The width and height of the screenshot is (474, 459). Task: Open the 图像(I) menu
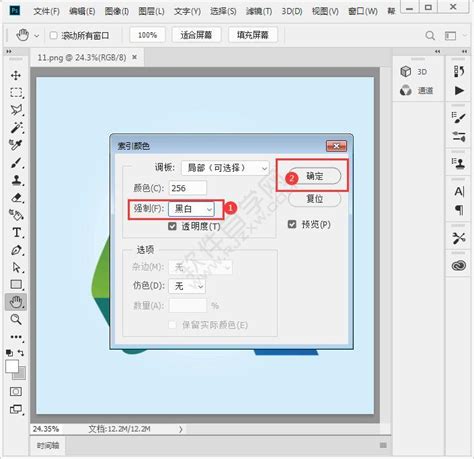[x=117, y=11]
